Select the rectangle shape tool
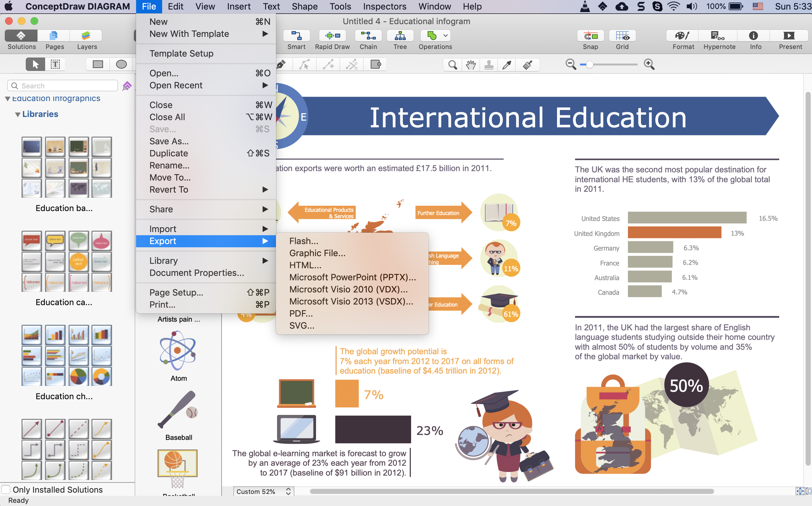Viewport: 812px width, 506px height. [x=98, y=64]
